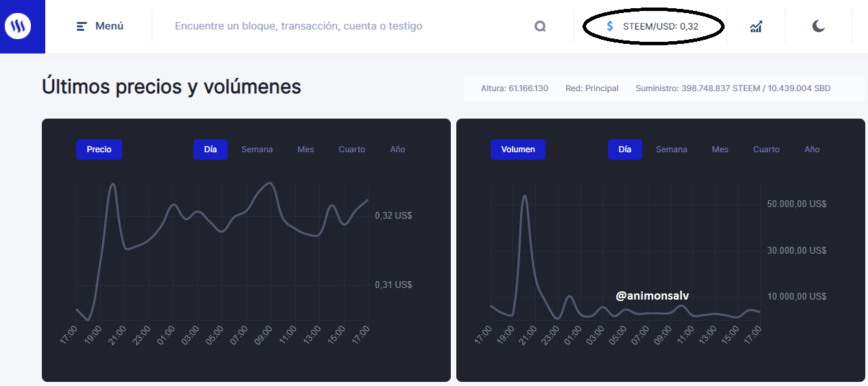Click the 0,32 US$ axis label

point(394,215)
